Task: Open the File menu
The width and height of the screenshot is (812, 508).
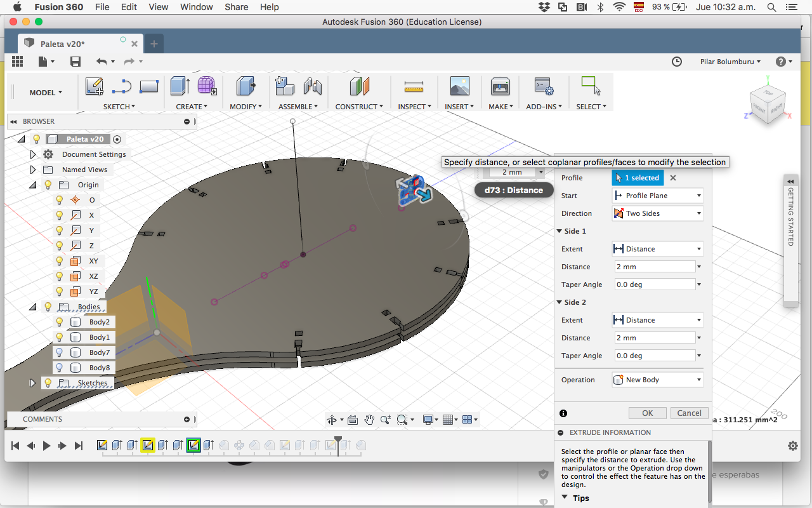Action: 101,7
